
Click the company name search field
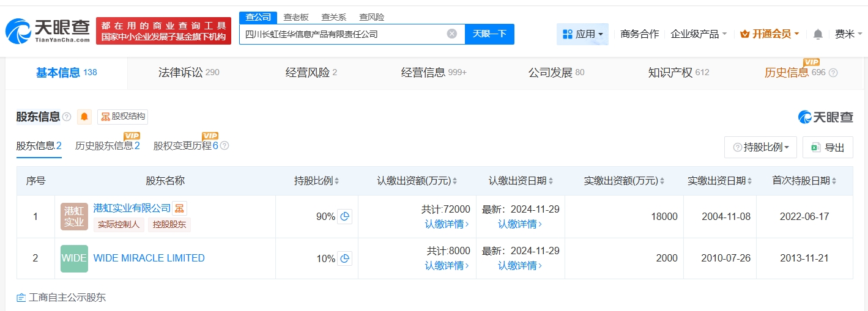pyautogui.click(x=343, y=34)
